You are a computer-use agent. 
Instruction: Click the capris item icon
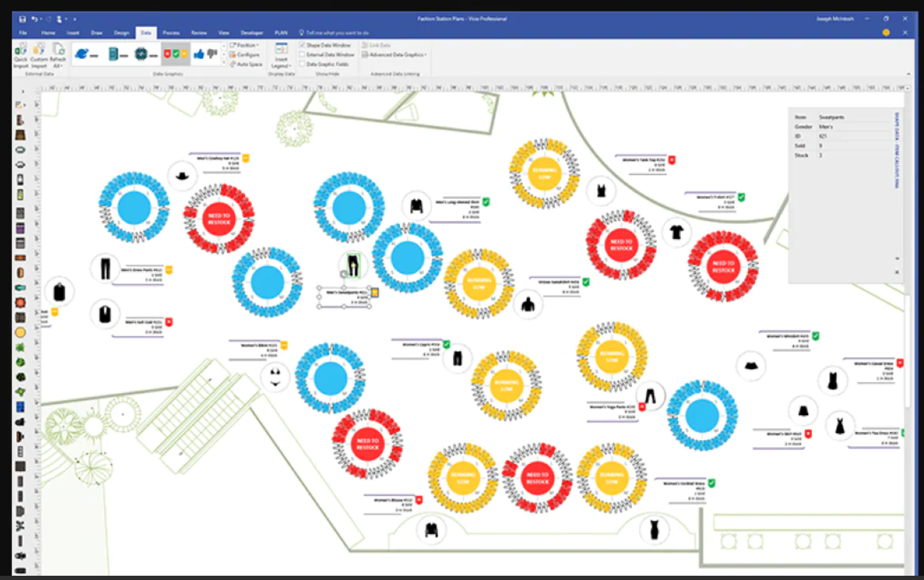(457, 358)
